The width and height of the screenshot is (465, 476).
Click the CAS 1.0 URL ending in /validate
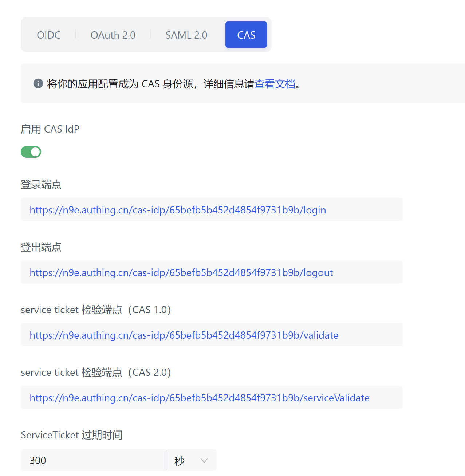coord(184,335)
